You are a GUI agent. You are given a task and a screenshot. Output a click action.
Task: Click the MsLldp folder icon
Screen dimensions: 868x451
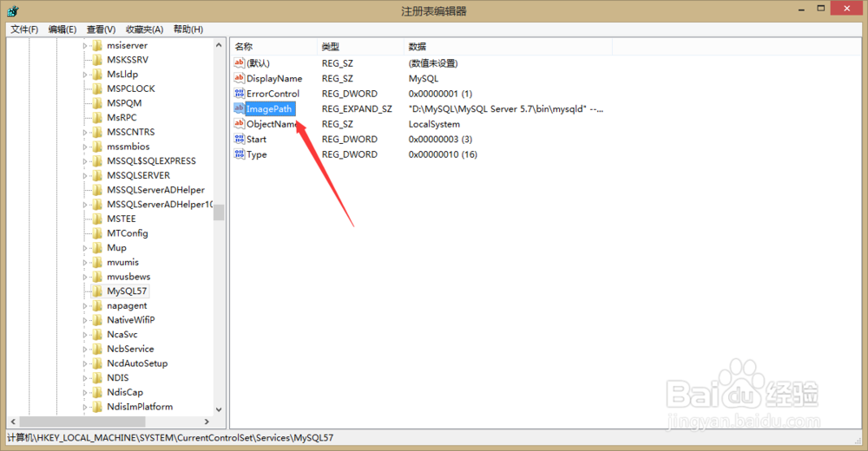point(97,74)
